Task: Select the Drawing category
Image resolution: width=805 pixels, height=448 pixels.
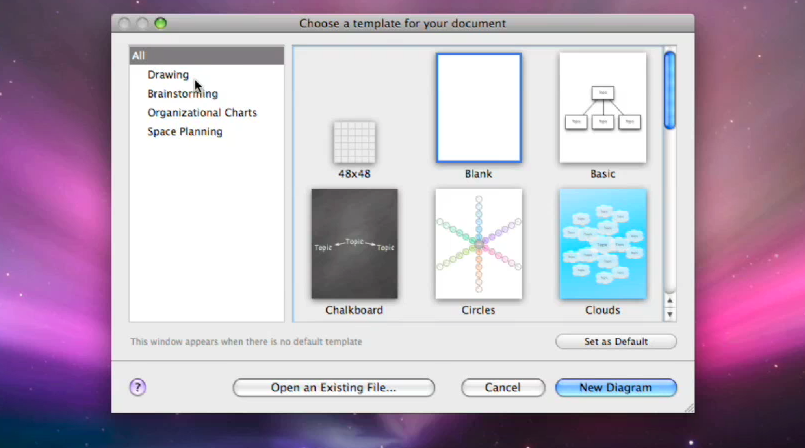Action: [168, 75]
